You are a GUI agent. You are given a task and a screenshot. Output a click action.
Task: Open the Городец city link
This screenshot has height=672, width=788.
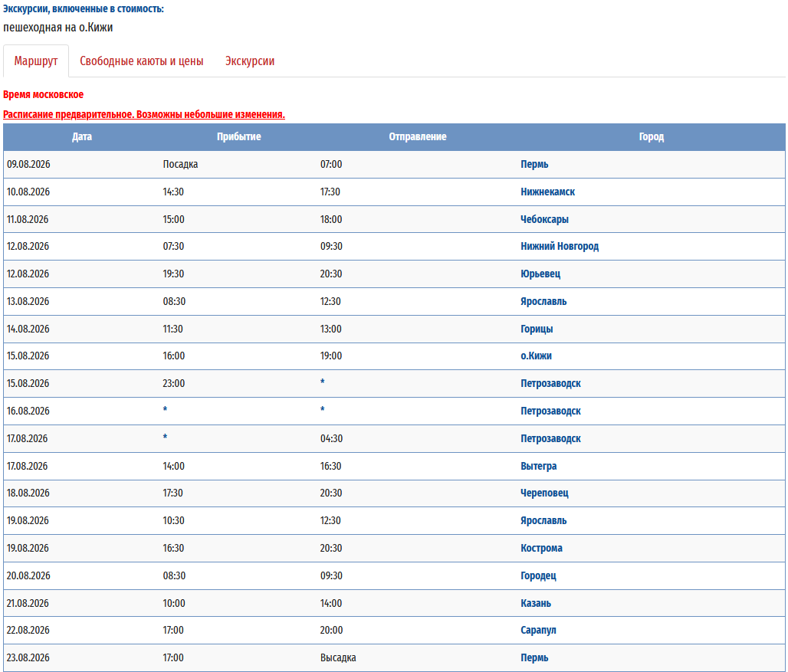(538, 575)
